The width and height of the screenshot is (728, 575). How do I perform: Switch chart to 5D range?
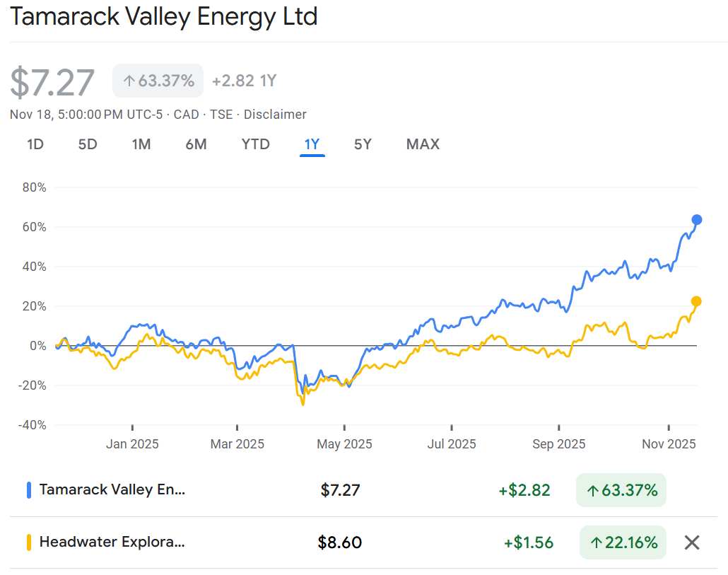coord(88,144)
